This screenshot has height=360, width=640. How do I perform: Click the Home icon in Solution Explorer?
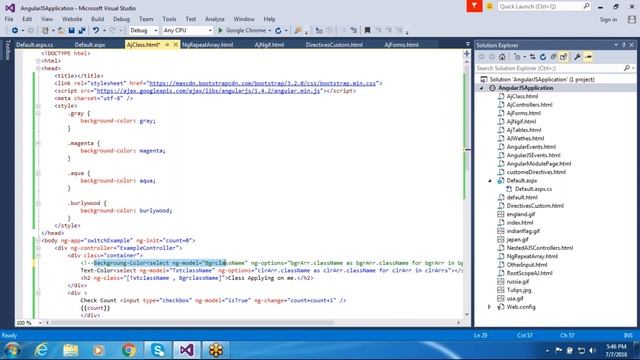pos(502,57)
